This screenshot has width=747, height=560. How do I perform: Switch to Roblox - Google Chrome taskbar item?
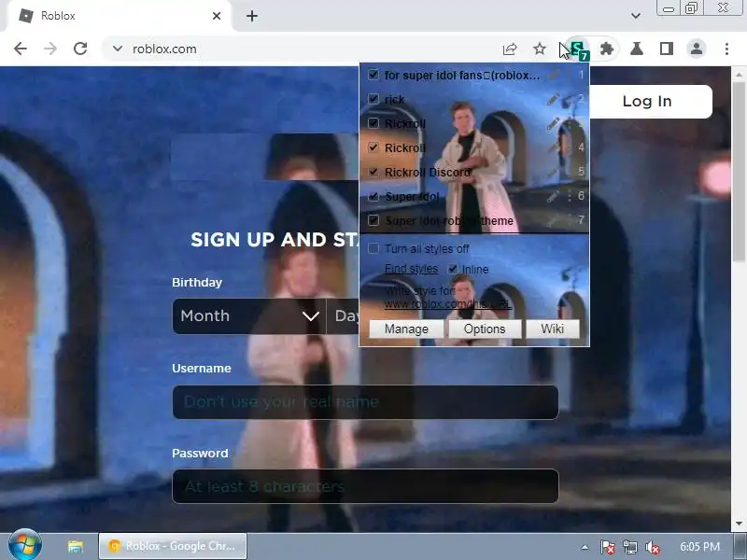173,546
